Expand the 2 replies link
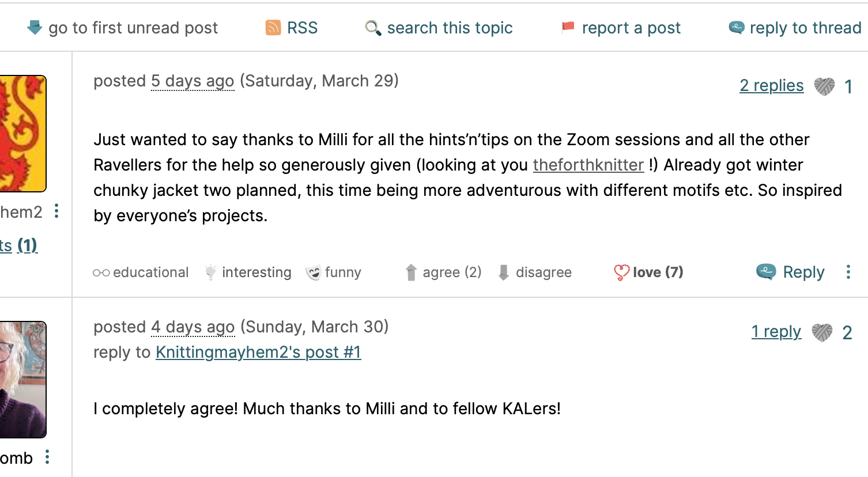The width and height of the screenshot is (868, 477). pos(771,86)
